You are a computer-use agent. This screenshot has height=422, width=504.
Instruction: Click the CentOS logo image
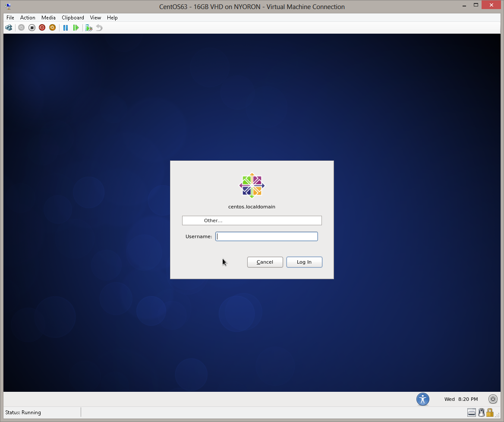(x=252, y=186)
